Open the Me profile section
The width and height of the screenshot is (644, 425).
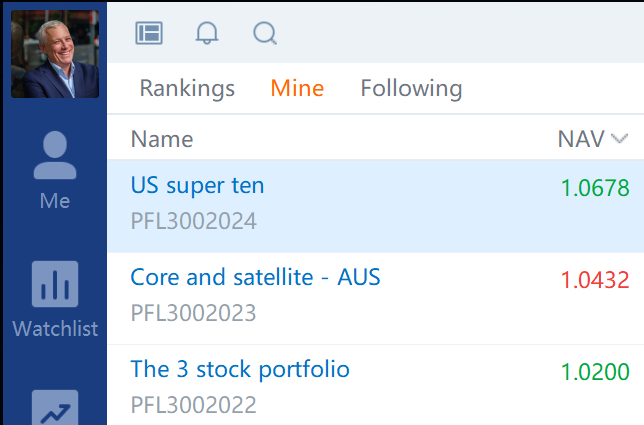point(55,170)
